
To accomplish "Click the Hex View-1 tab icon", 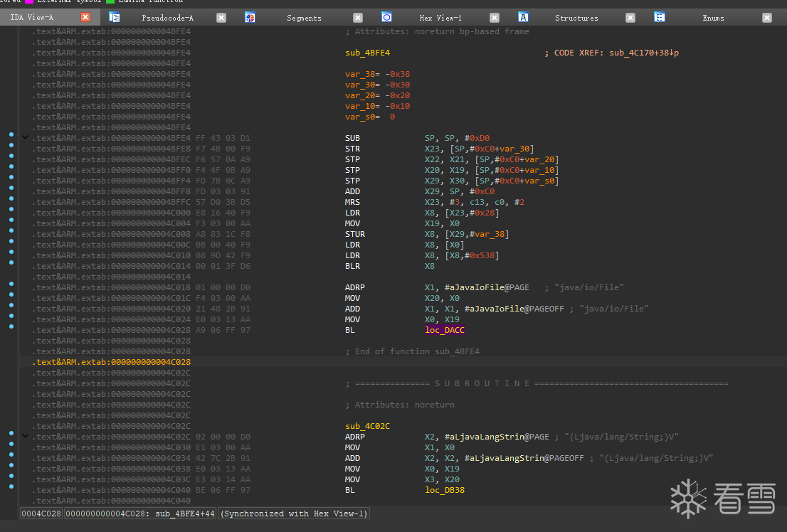I will tap(386, 18).
